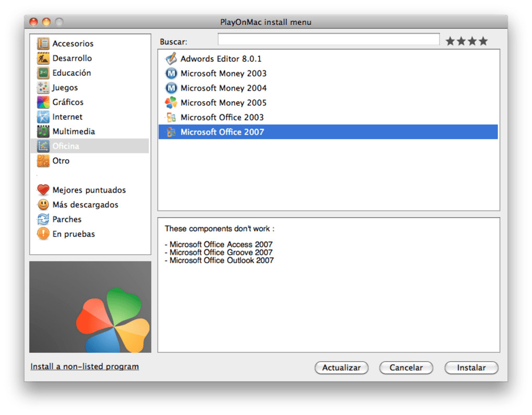Click the Internet globe icon
Screen dimensions: 532x415
tap(43, 117)
